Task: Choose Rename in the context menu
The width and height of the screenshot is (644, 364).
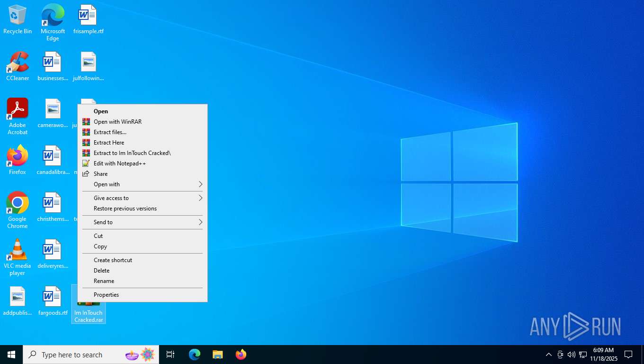Action: [x=143, y=281]
